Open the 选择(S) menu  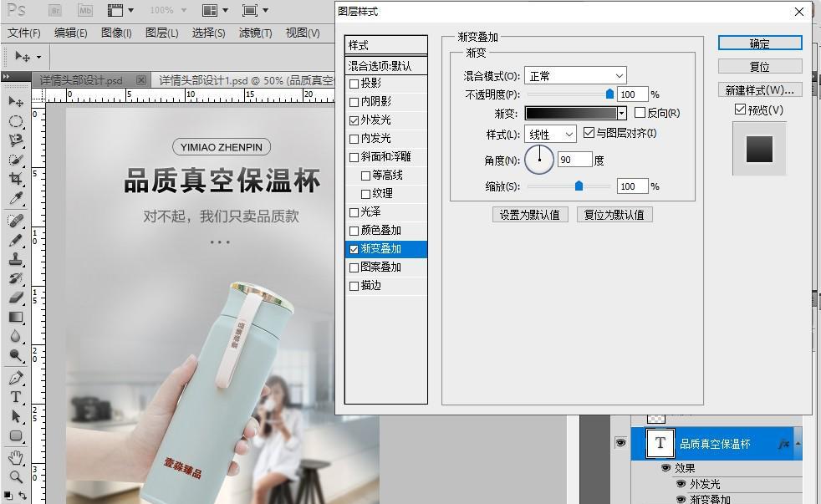(x=208, y=33)
